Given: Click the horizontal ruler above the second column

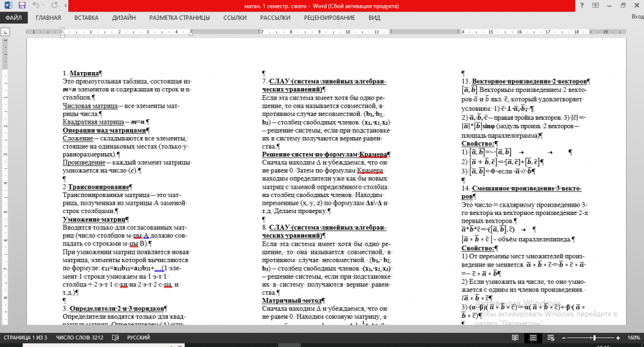Looking at the screenshot, I should coord(325,32).
